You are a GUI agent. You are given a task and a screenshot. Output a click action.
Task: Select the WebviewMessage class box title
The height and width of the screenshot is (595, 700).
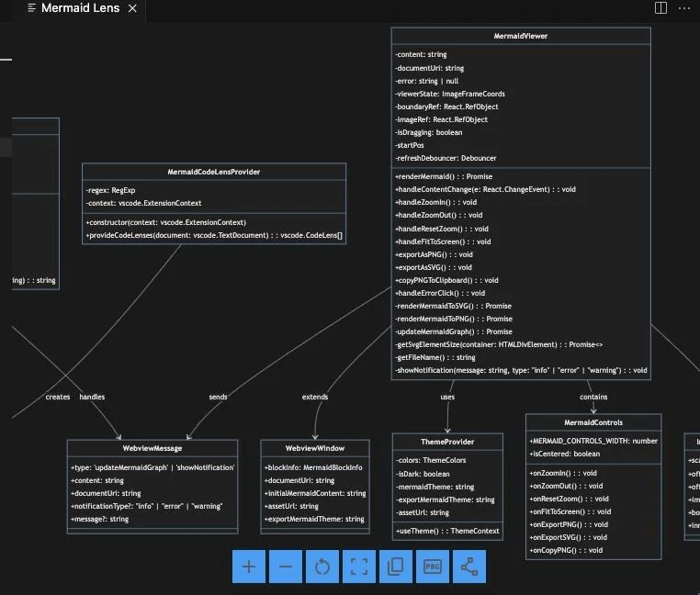[152, 448]
